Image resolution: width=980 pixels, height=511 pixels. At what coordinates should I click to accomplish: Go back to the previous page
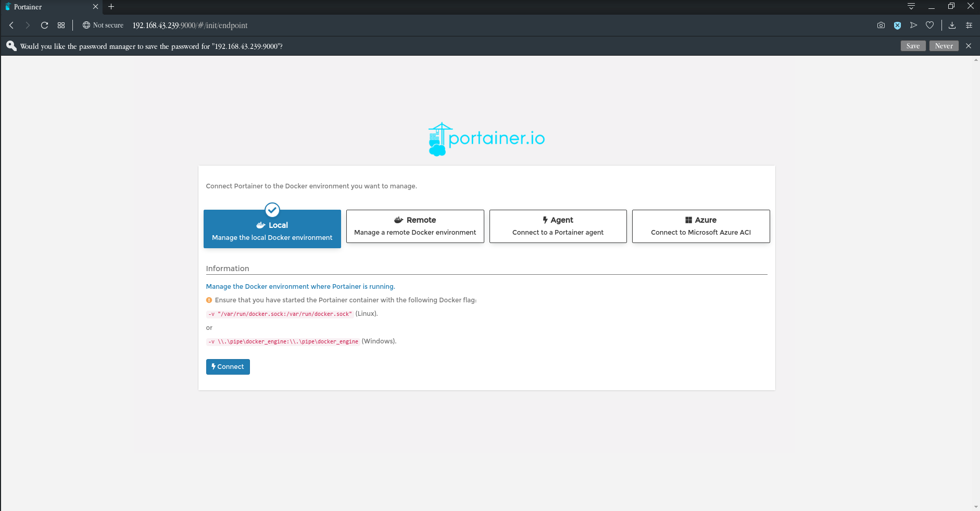[x=11, y=25]
